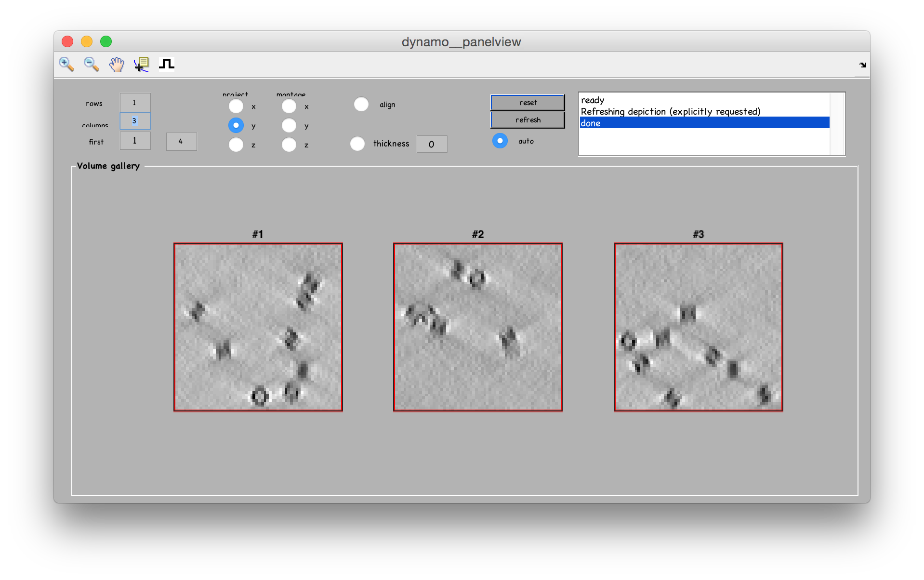The width and height of the screenshot is (924, 580).
Task: Select montage x radio button
Action: tap(289, 106)
